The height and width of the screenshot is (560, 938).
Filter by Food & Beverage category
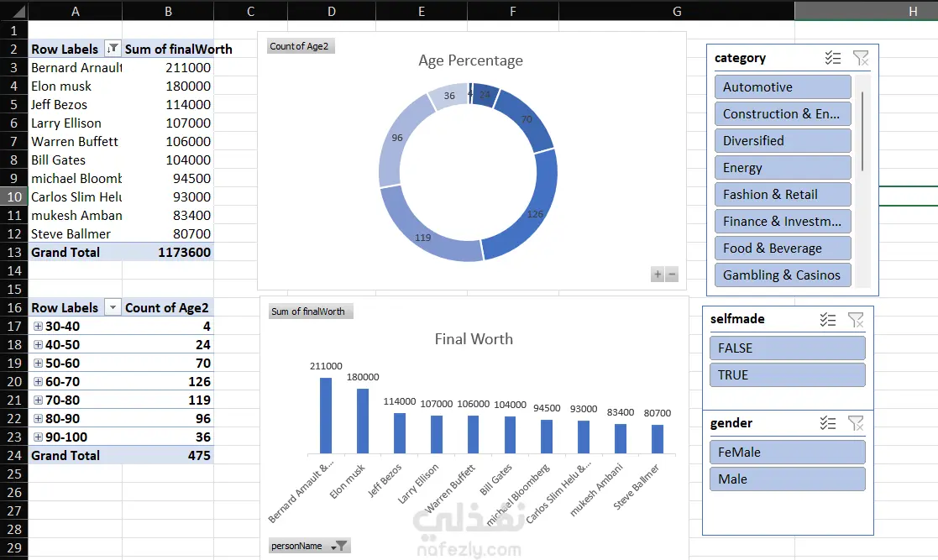pos(783,249)
